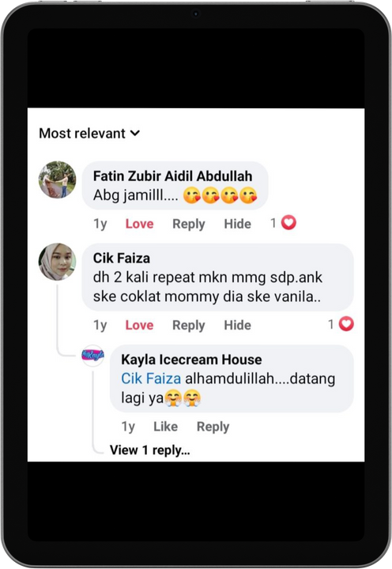Expand View 1 reply thread
This screenshot has height=569, width=392.
pos(149,450)
